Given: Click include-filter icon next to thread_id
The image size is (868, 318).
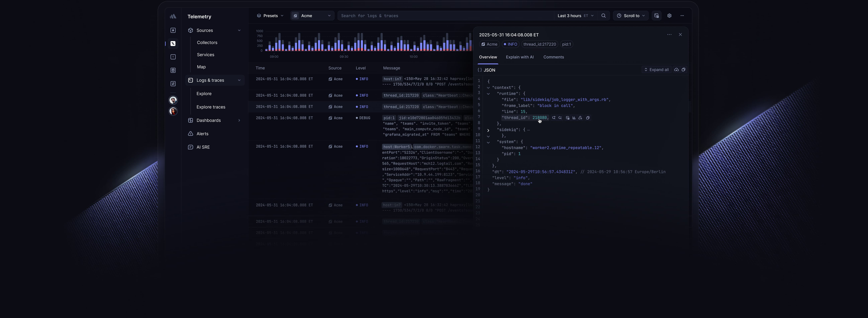Looking at the screenshot, I should tap(554, 118).
